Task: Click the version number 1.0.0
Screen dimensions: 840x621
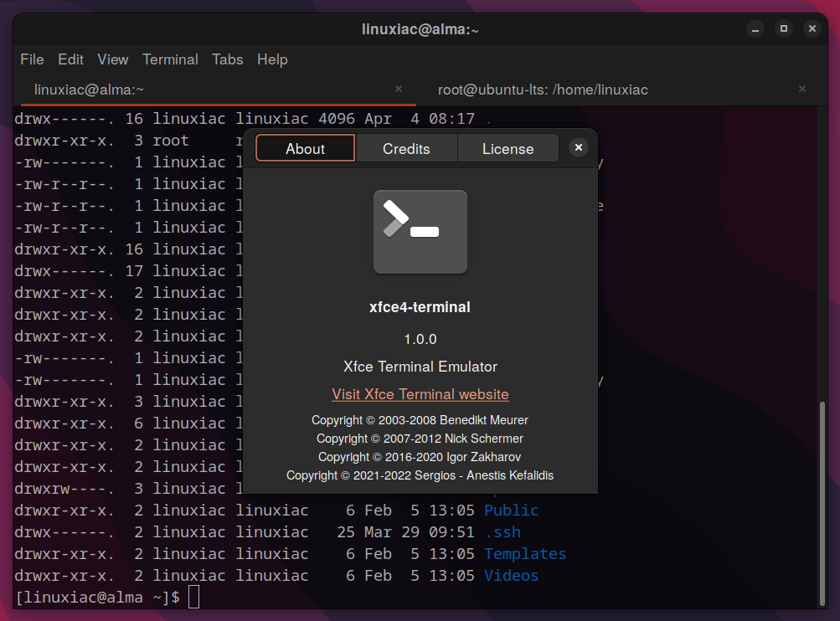Action: pyautogui.click(x=420, y=340)
